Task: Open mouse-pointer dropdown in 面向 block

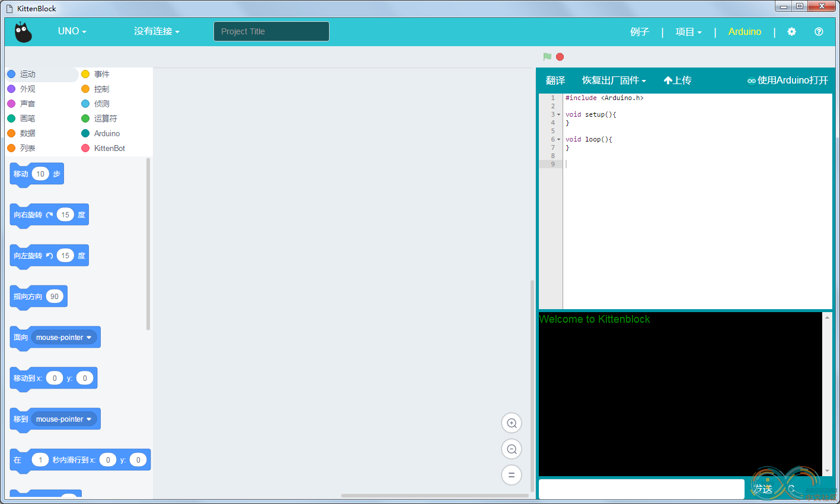Action: 64,338
